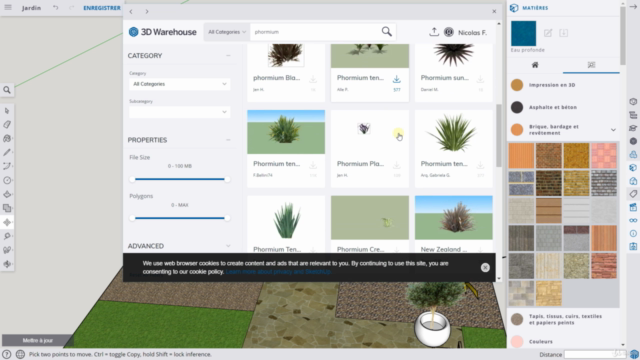Edit the Eau profonde material
This screenshot has height=360, width=640.
[x=548, y=33]
